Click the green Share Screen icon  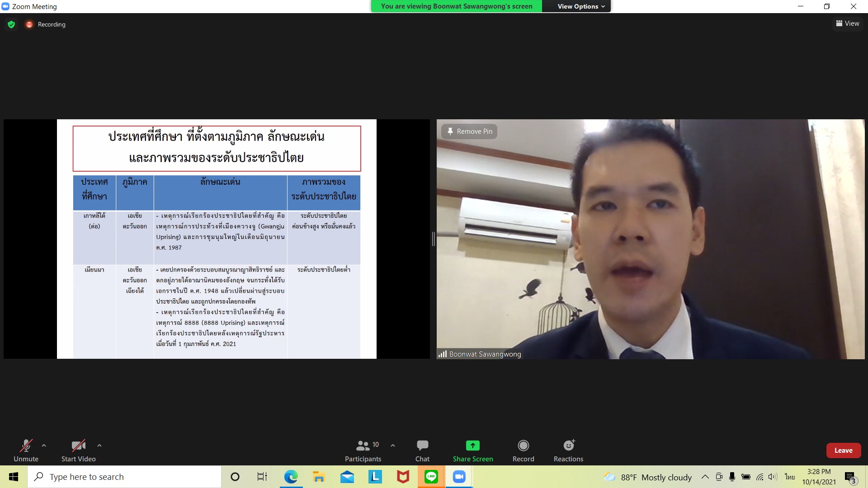pyautogui.click(x=472, y=446)
